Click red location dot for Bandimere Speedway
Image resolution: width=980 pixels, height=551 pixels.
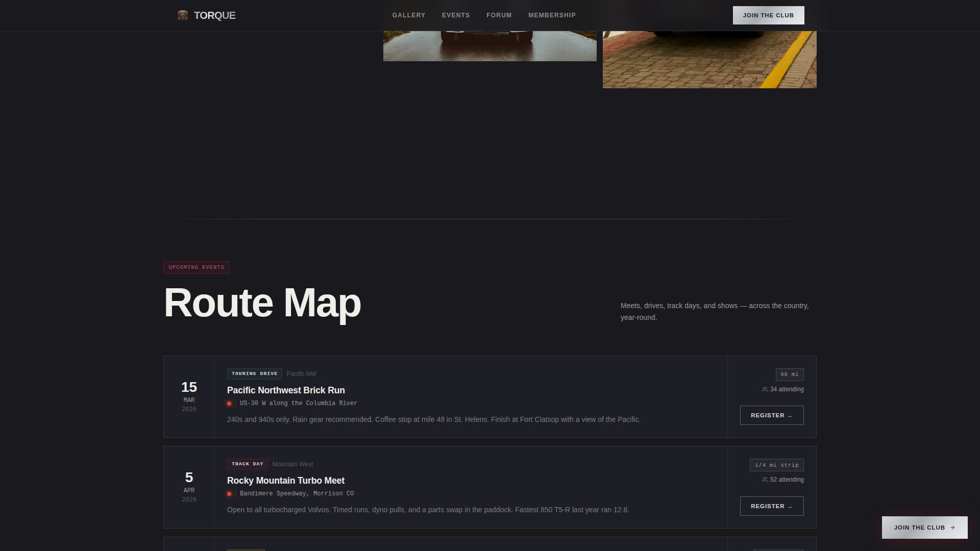click(x=229, y=494)
